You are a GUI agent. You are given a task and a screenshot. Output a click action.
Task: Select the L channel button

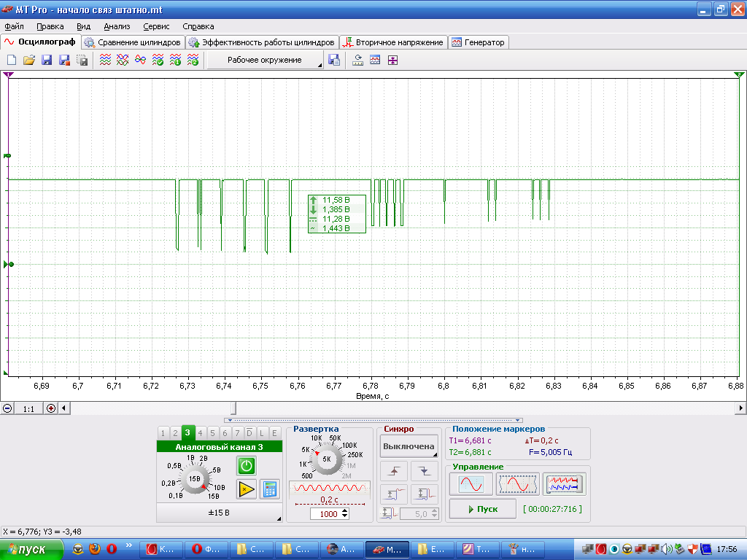click(262, 433)
